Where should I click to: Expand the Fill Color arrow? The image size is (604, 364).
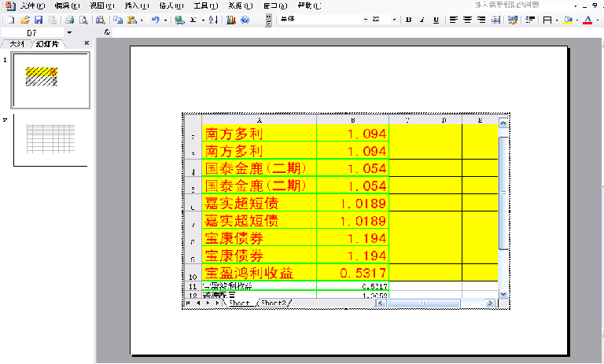tap(576, 20)
